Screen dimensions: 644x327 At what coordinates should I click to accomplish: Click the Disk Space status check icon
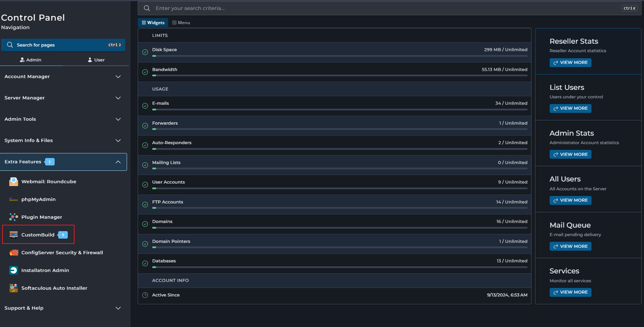(145, 52)
